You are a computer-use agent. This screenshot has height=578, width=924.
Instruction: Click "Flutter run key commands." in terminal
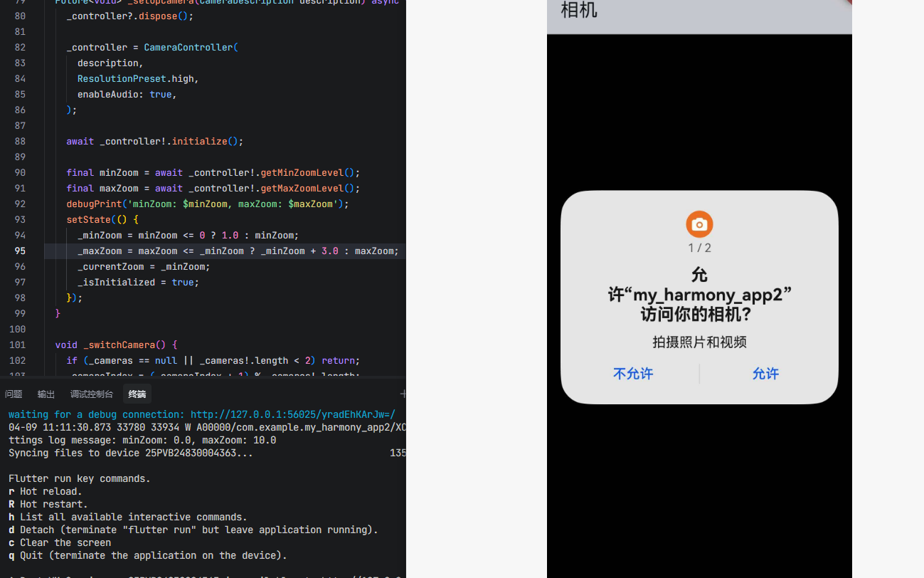point(80,478)
